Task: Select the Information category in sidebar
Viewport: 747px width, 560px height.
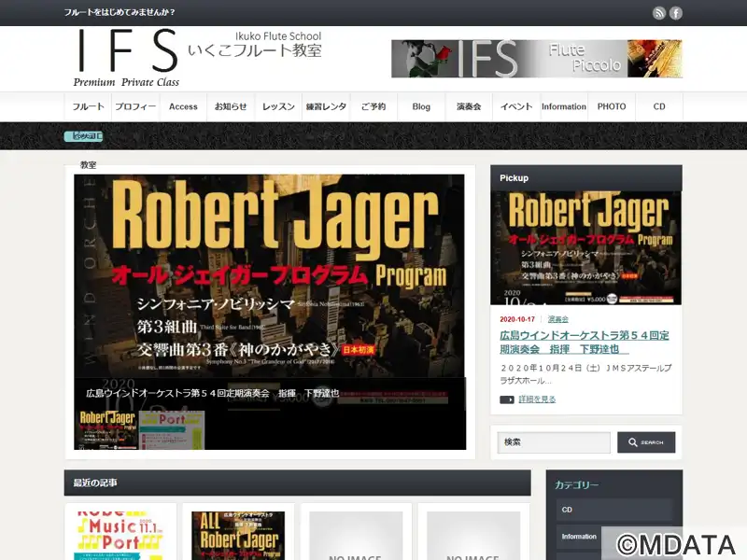Action: click(x=614, y=537)
